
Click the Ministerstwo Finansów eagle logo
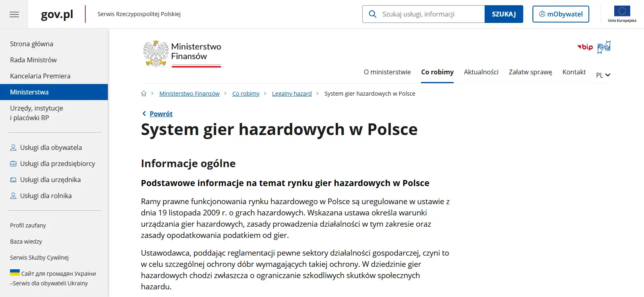[x=156, y=53]
